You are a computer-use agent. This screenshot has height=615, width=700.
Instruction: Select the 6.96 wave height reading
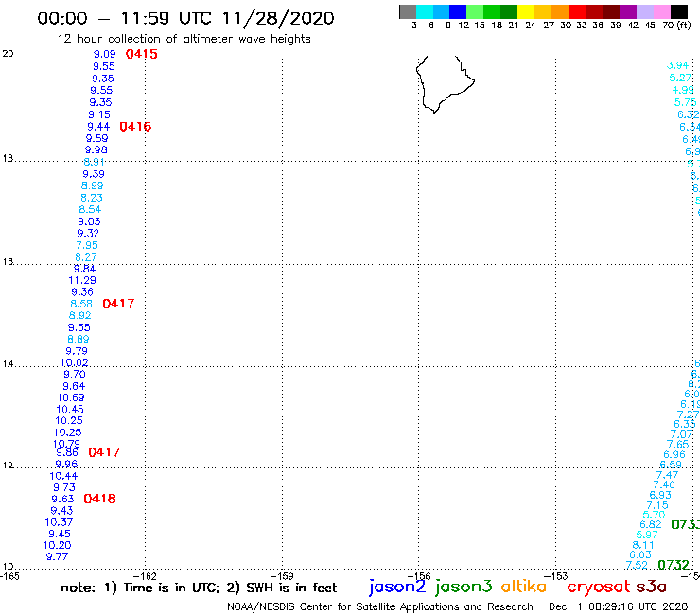pos(674,455)
